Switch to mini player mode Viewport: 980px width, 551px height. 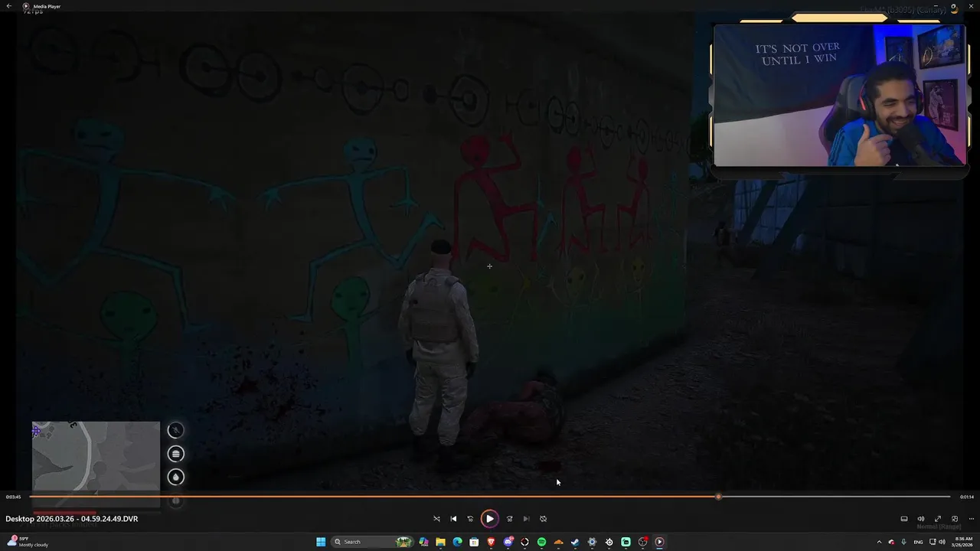point(955,519)
